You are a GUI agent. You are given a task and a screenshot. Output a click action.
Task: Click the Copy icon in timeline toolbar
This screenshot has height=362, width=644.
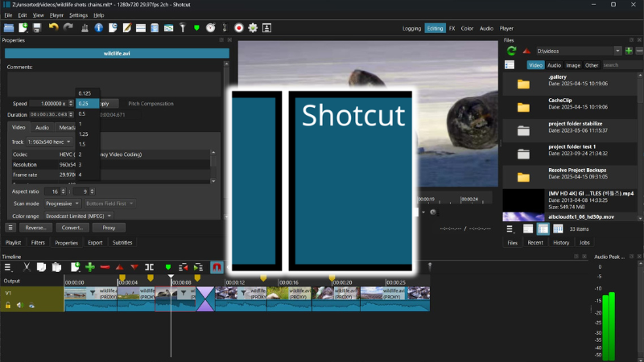coord(42,267)
